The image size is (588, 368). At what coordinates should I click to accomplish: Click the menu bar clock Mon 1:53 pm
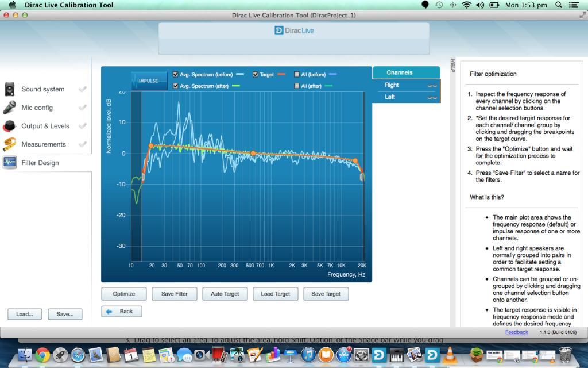[526, 5]
